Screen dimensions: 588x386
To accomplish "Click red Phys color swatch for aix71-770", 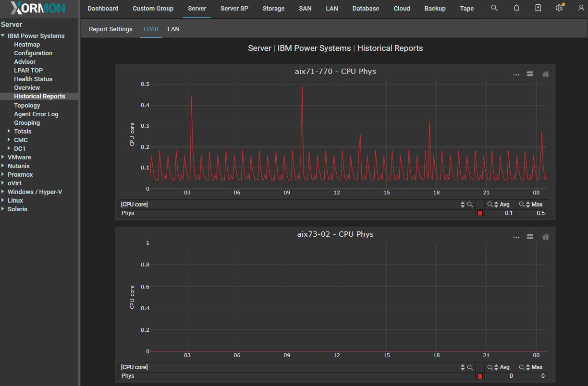I will tap(479, 213).
